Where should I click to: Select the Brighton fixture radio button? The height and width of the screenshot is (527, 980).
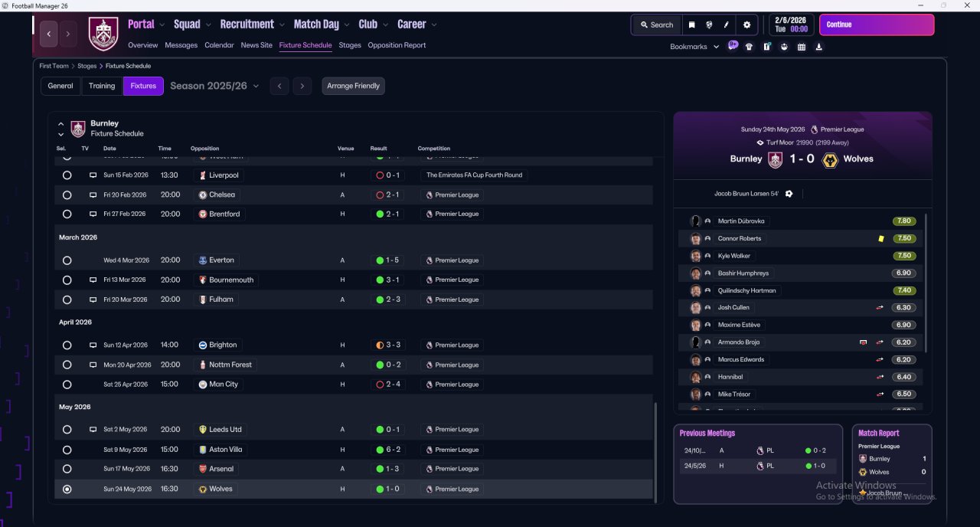67,345
